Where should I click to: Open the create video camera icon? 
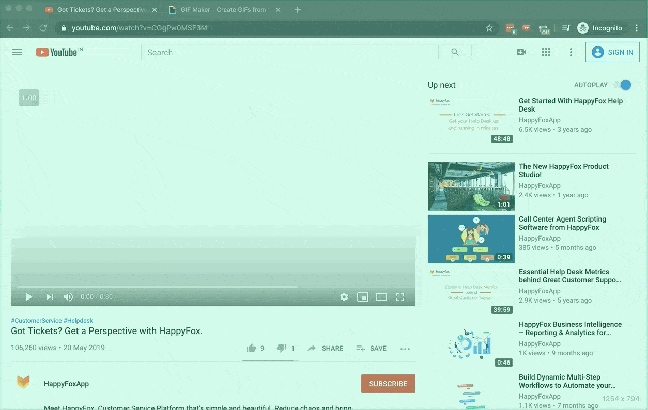tap(521, 52)
